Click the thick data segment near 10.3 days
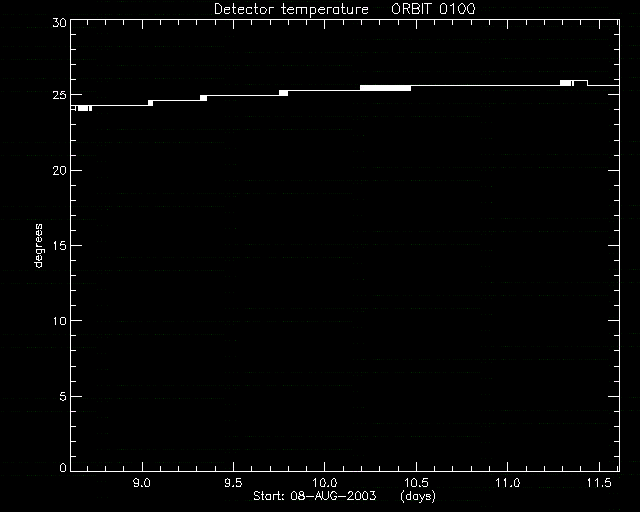 pyautogui.click(x=385, y=88)
